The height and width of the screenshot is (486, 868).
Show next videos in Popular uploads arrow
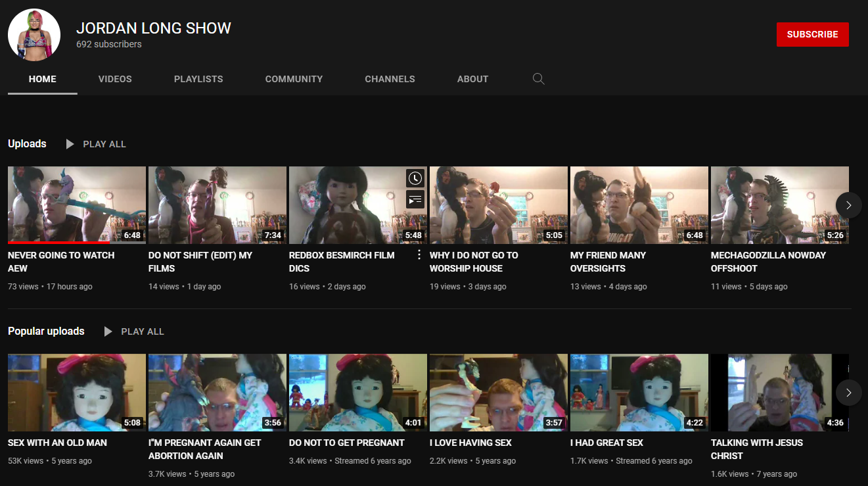(848, 393)
